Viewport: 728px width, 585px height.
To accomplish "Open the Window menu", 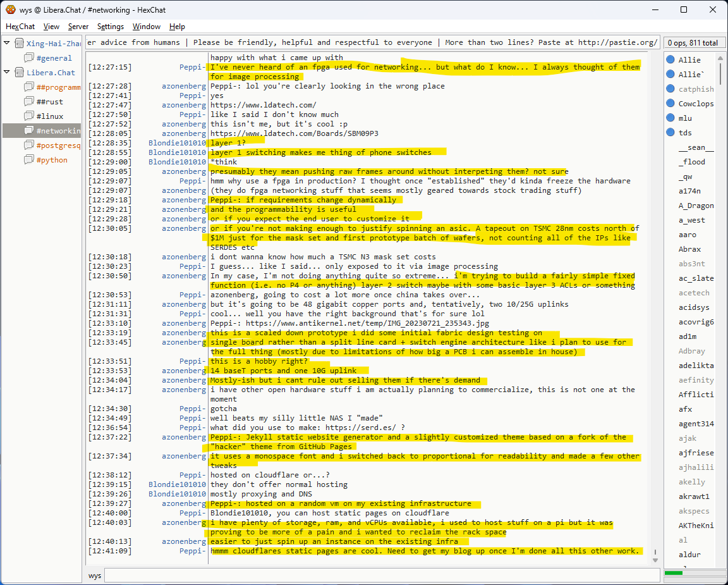I will pyautogui.click(x=146, y=27).
